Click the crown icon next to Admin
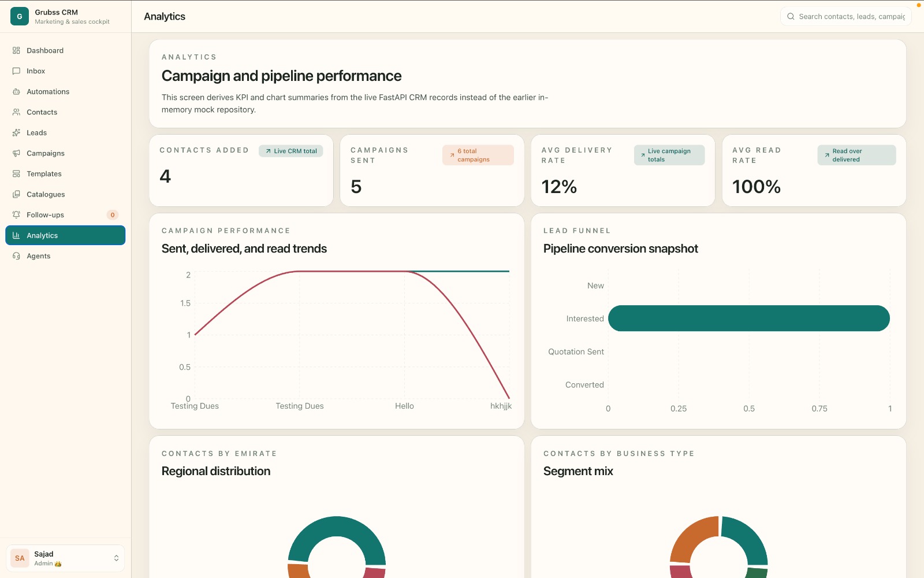This screenshot has height=578, width=924. point(58,564)
